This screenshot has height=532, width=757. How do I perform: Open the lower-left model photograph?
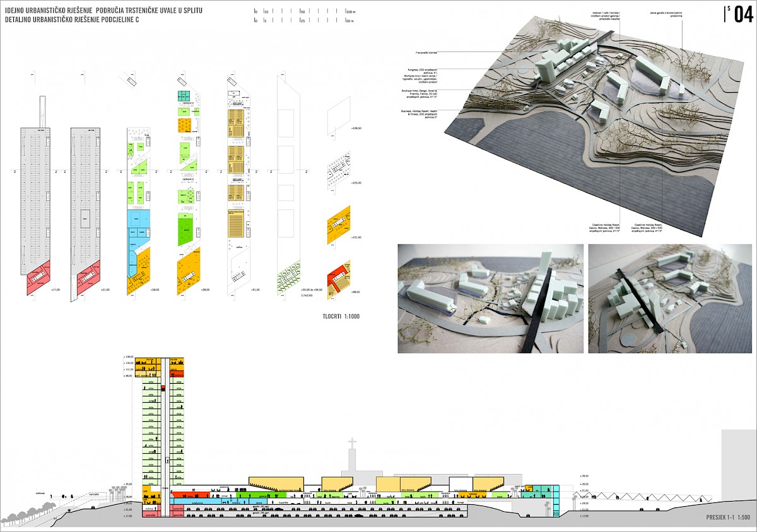(x=490, y=298)
